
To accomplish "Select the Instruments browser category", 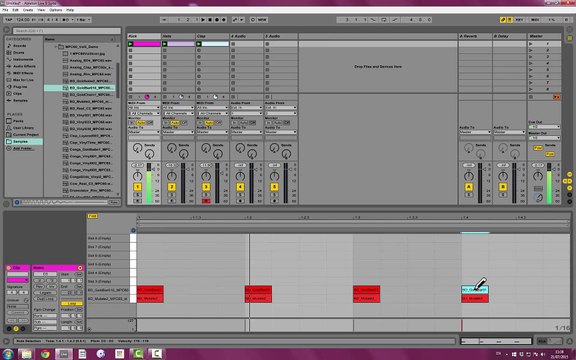I will (23, 60).
